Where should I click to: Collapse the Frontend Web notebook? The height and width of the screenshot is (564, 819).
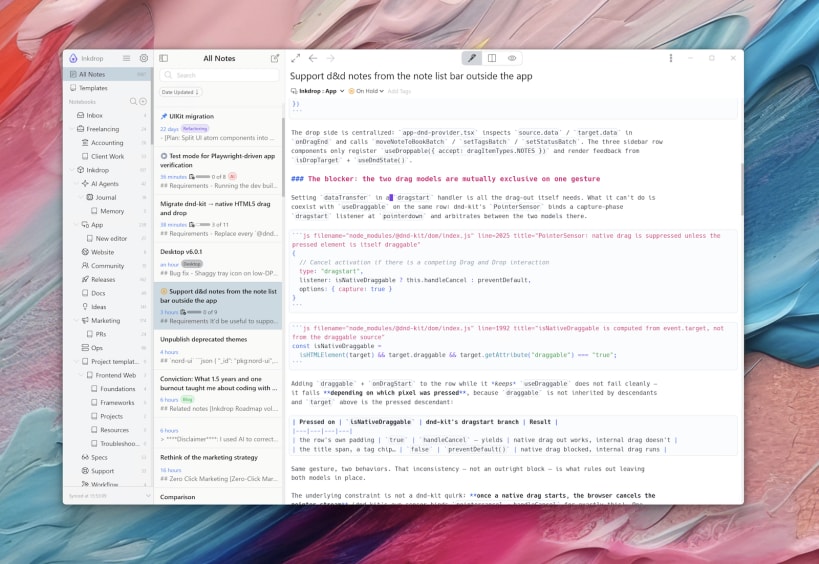[x=82, y=375]
